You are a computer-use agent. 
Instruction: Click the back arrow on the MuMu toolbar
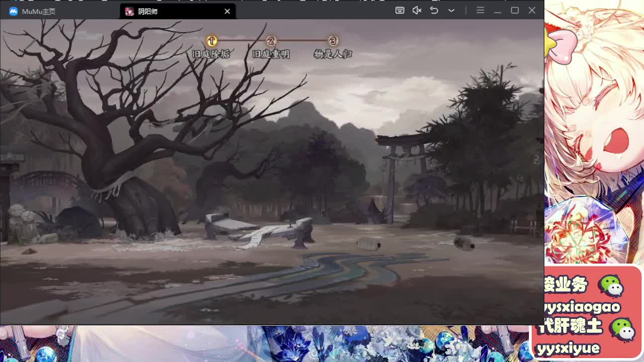pos(434,10)
